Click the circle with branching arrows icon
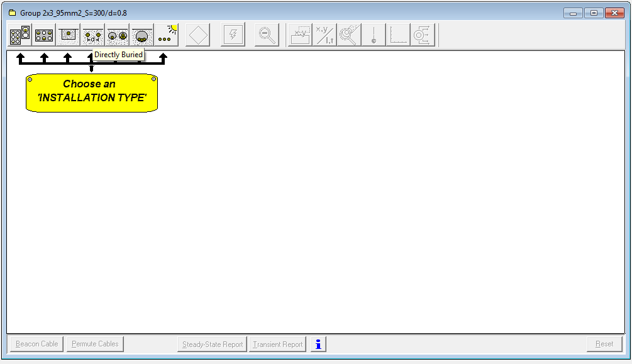Image resolution: width=632 pixels, height=364 pixels. [x=423, y=35]
